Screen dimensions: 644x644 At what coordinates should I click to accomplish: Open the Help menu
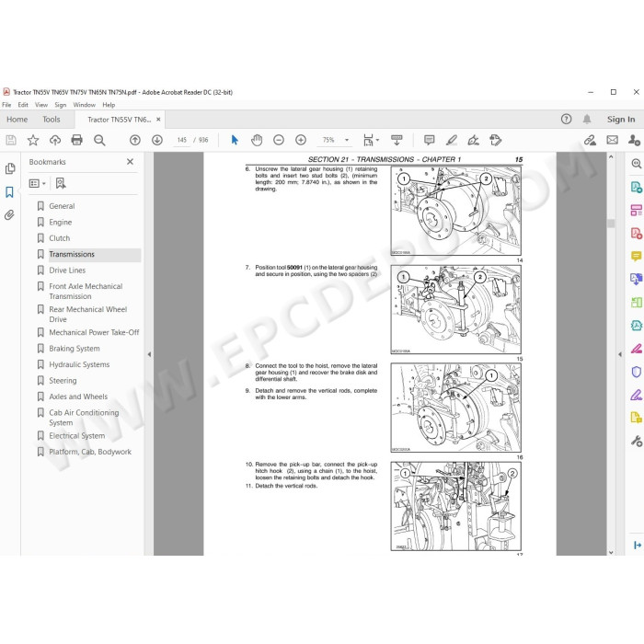tap(109, 105)
